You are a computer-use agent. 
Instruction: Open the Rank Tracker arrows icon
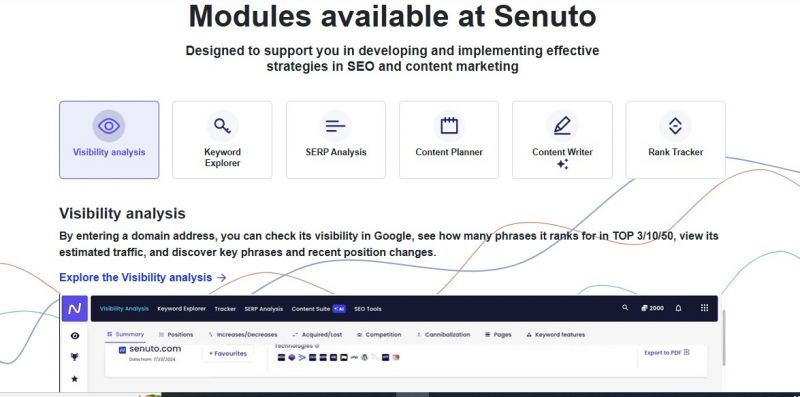[675, 126]
